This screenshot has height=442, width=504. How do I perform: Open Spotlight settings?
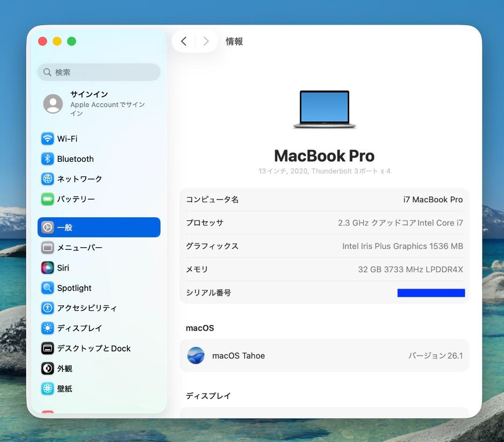73,288
